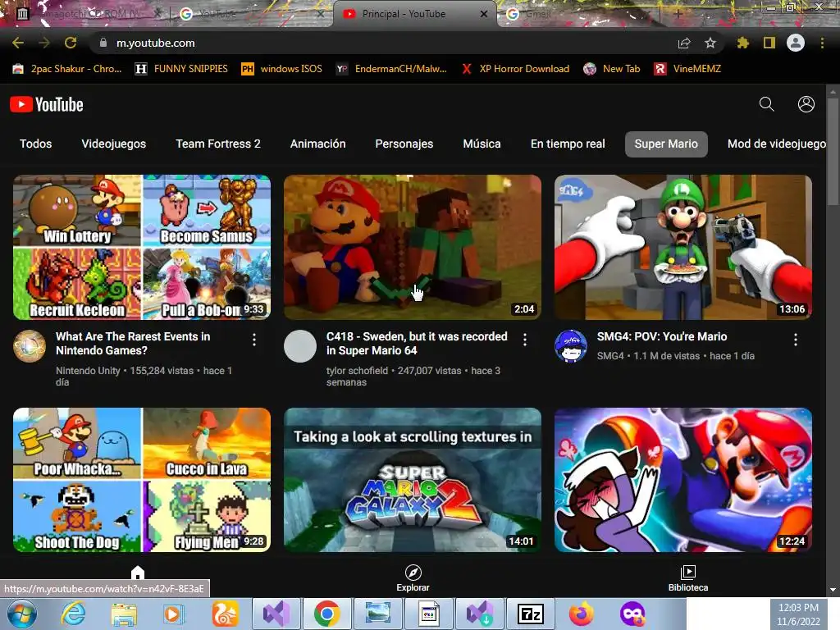The image size is (840, 630).
Task: Play the Super Mario Galaxy 2 textures thumbnail
Action: 413,480
